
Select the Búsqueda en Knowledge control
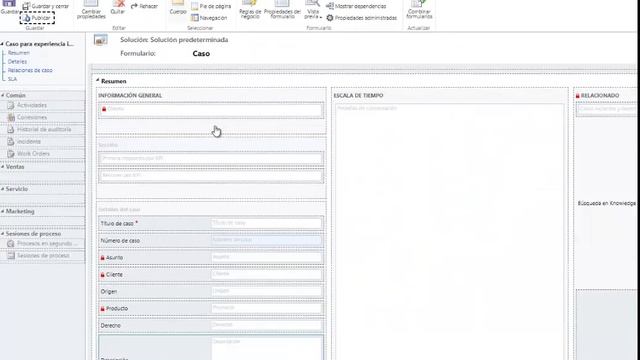click(x=607, y=203)
